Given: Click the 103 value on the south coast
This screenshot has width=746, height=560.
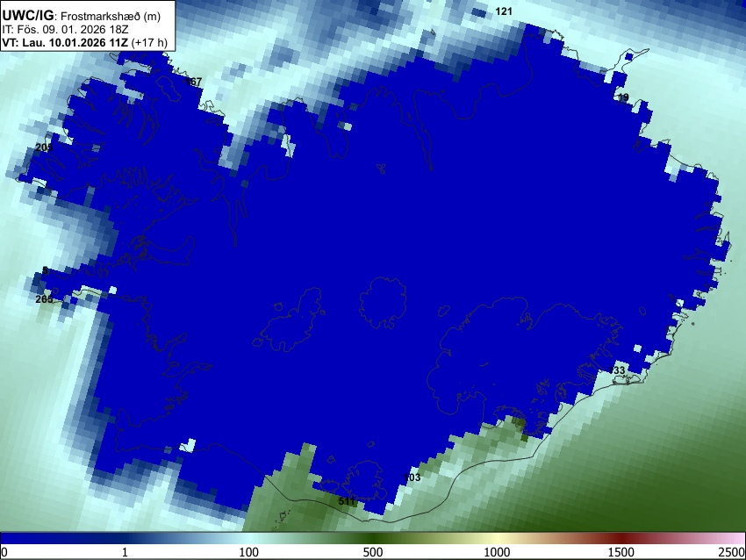Looking at the screenshot, I should (412, 477).
